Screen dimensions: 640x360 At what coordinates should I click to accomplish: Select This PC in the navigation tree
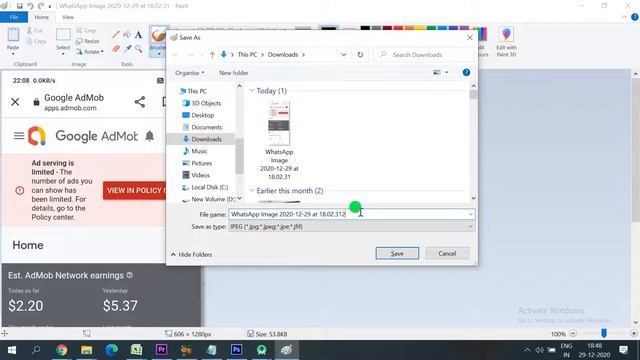(x=193, y=91)
